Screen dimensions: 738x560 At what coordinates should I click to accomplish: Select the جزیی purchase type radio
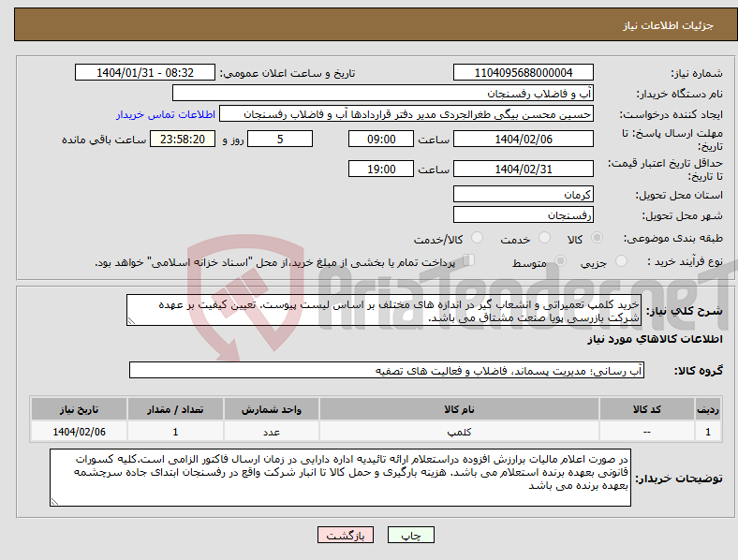click(621, 260)
